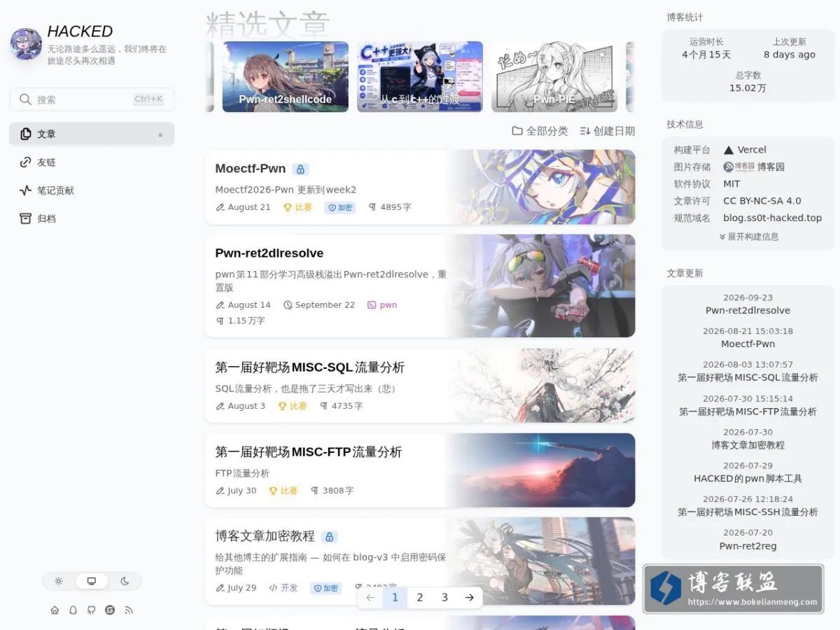
Task: Open Pwn-ret2reg update entry
Action: (748, 546)
